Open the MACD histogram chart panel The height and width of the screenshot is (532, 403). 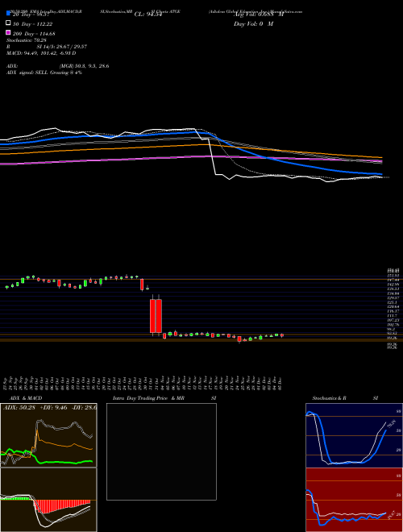[48, 500]
